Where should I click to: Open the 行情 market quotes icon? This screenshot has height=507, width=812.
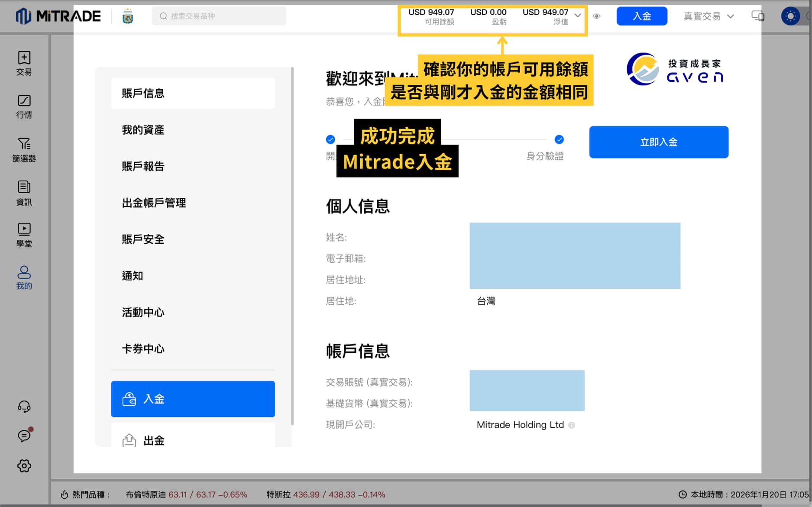(x=24, y=106)
